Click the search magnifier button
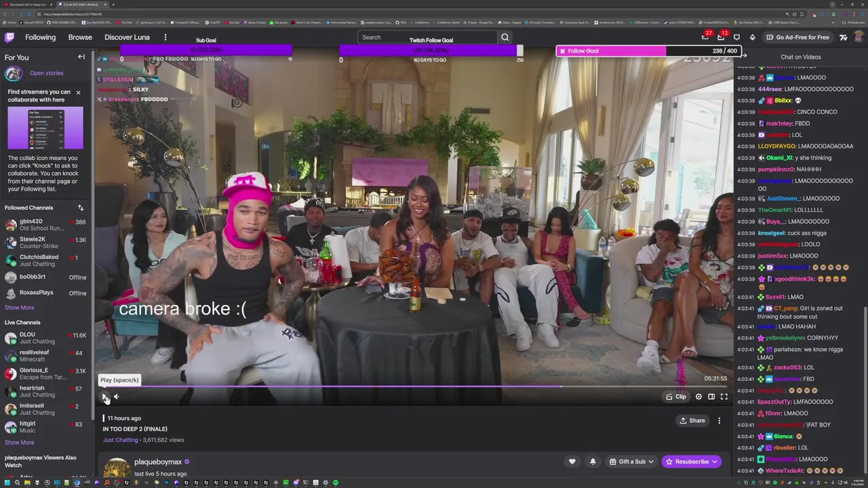 pos(505,37)
